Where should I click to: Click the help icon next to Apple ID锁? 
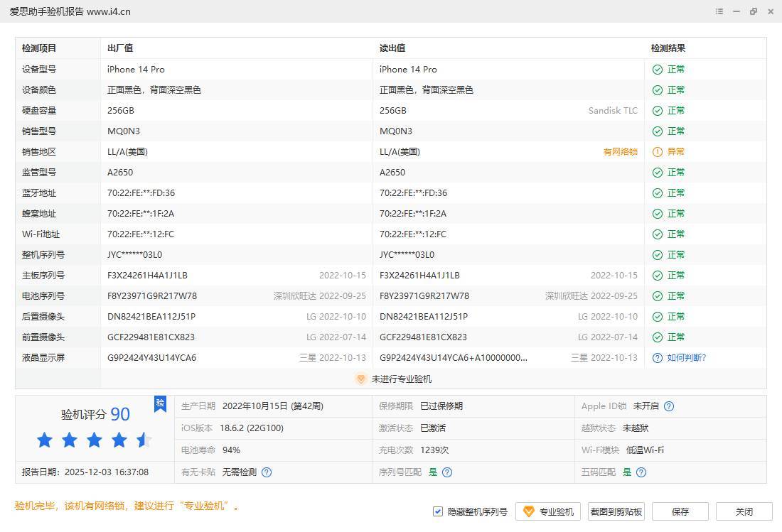(668, 406)
